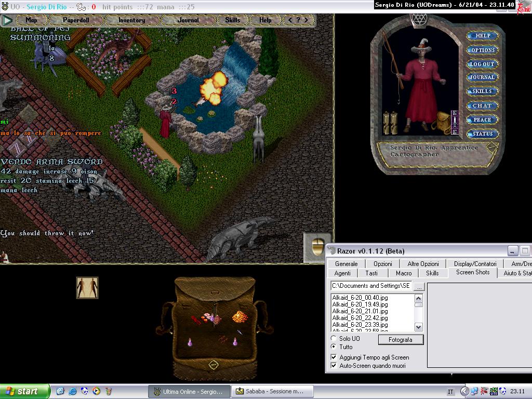This screenshot has width=532, height=399.
Task: Select Alkaid_6-20_00.40.jpg in the list
Action: point(360,298)
